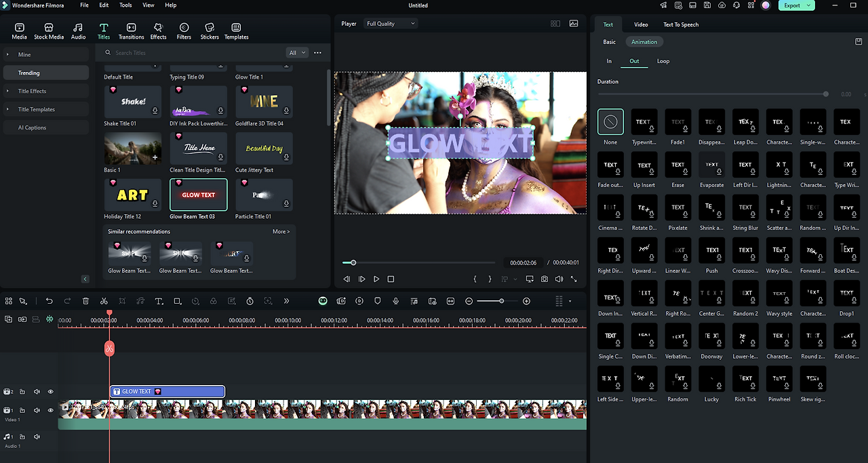This screenshot has width=868, height=463.
Task: Open the Stickers panel
Action: (x=210, y=31)
